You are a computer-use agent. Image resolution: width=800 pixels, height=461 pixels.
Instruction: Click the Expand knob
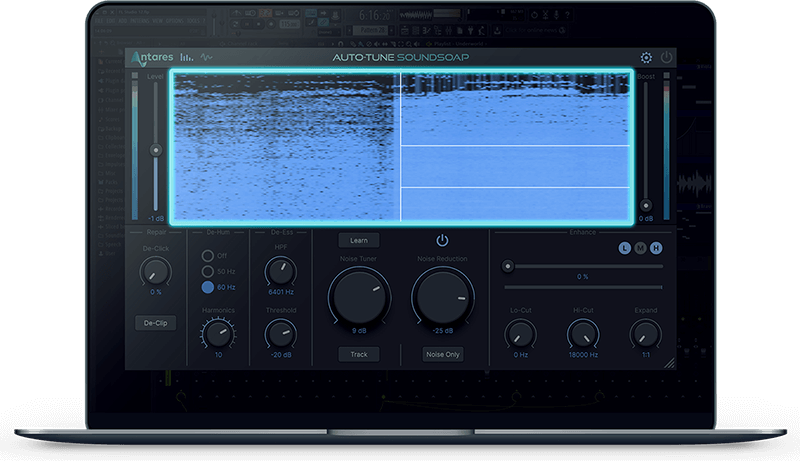645,335
